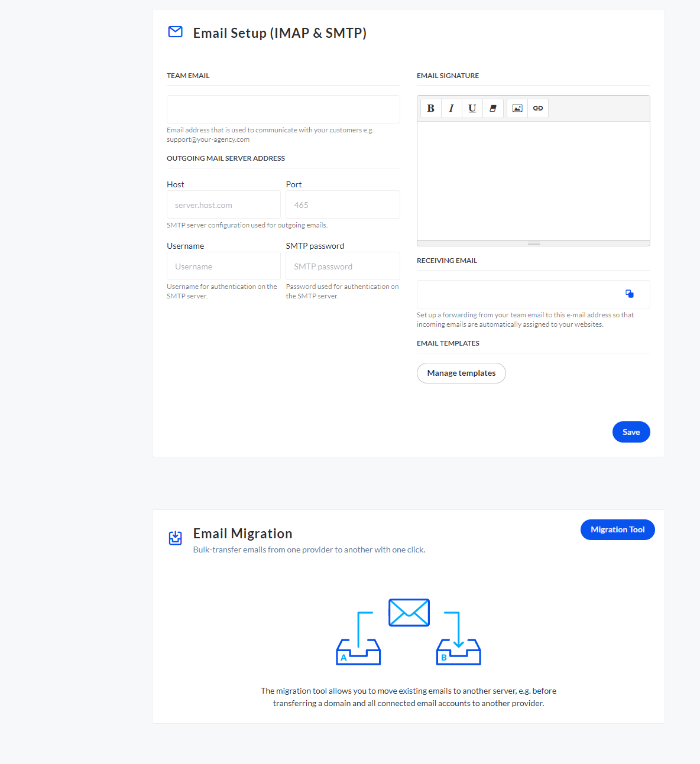
Task: Launch the Migration Tool
Action: pos(617,529)
